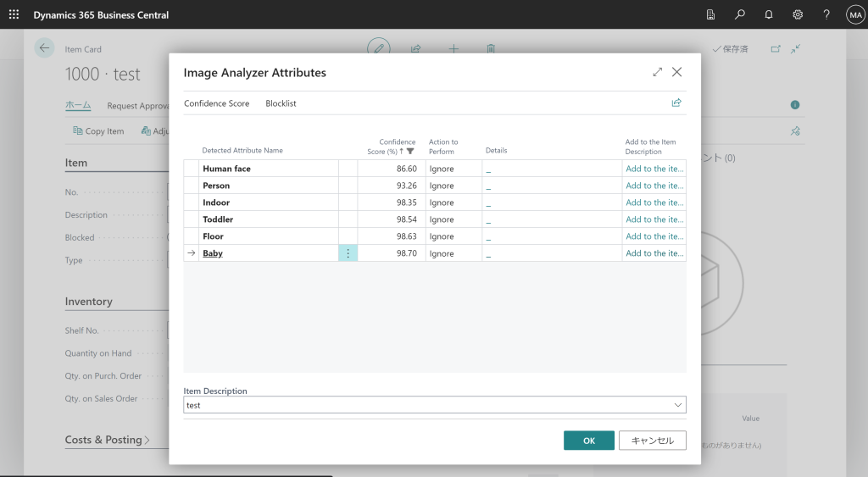This screenshot has width=868, height=477.
Task: Select the Human face attribute row
Action: click(x=435, y=169)
